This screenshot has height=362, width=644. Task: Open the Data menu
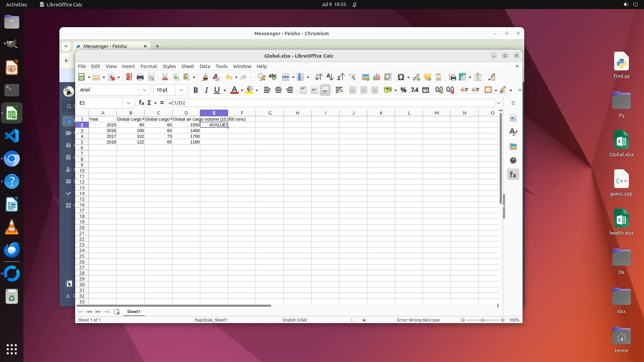pos(205,66)
